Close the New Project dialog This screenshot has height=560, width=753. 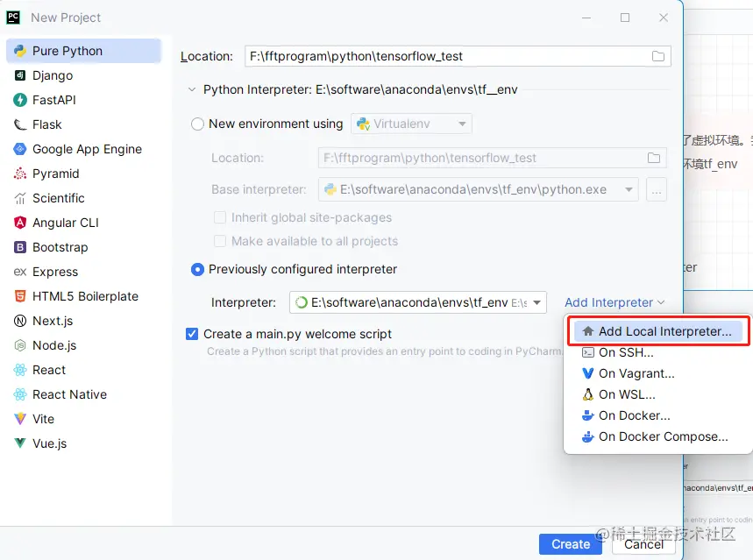(664, 18)
